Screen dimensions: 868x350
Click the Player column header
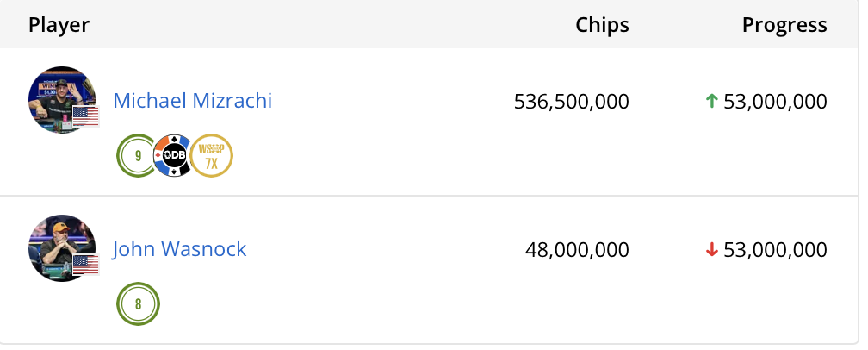[x=59, y=25]
